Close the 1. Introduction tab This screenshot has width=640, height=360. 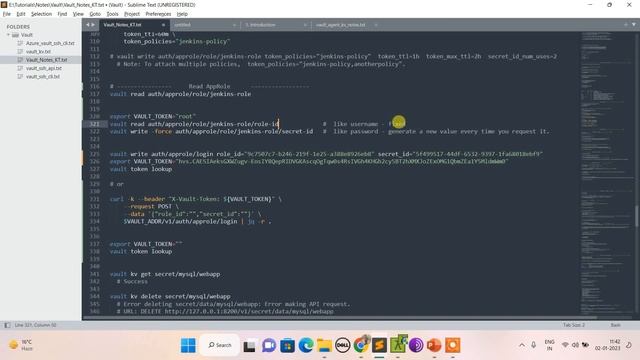pyautogui.click(x=305, y=25)
